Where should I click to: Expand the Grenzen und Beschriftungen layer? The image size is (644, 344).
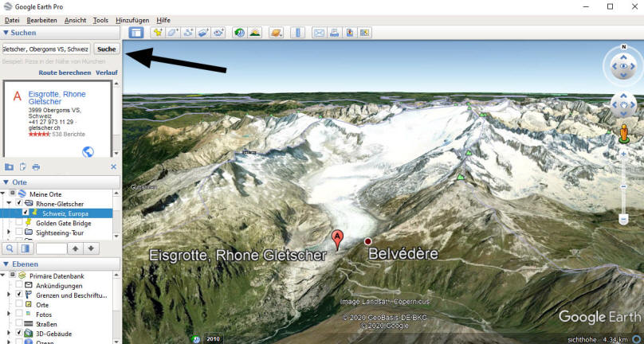point(9,295)
